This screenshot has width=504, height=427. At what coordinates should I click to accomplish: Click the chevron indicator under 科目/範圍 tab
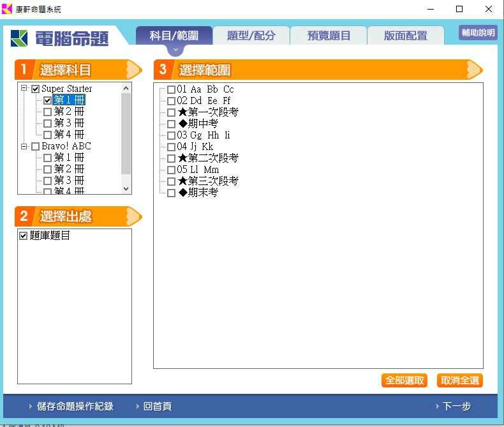[x=175, y=50]
